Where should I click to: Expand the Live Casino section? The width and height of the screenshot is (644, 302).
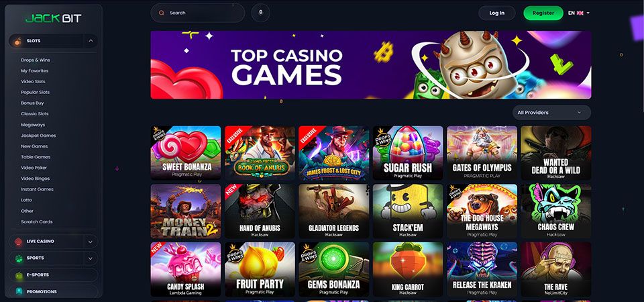[x=91, y=242]
